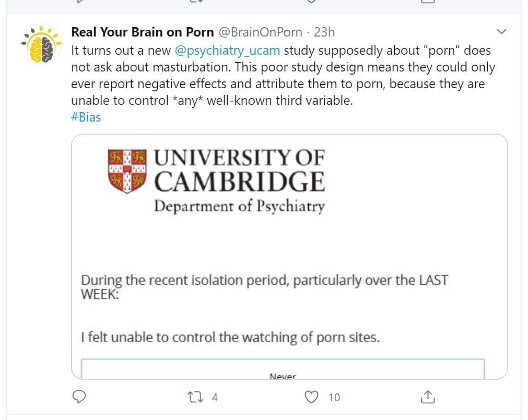Screen dimensions: 528x420
Task: Click the cut-off retweet icon at the top edge
Action: click(x=195, y=2)
